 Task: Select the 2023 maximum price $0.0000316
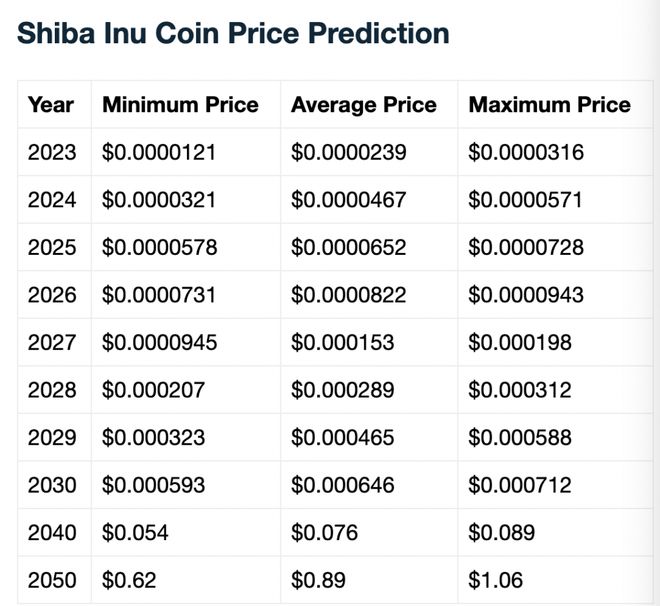point(526,153)
